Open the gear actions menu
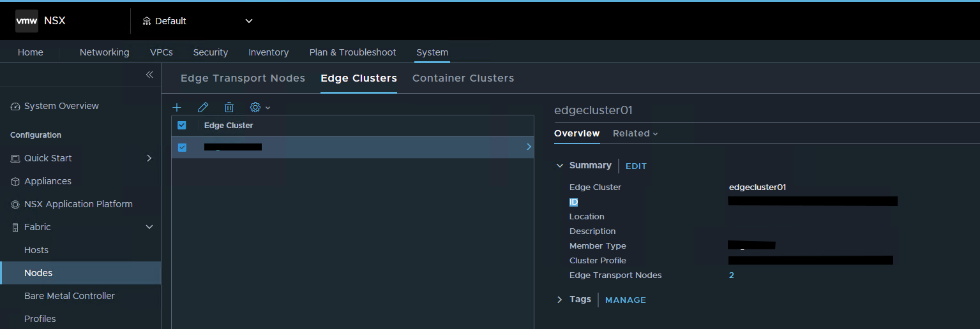This screenshot has width=980, height=329. coord(259,107)
